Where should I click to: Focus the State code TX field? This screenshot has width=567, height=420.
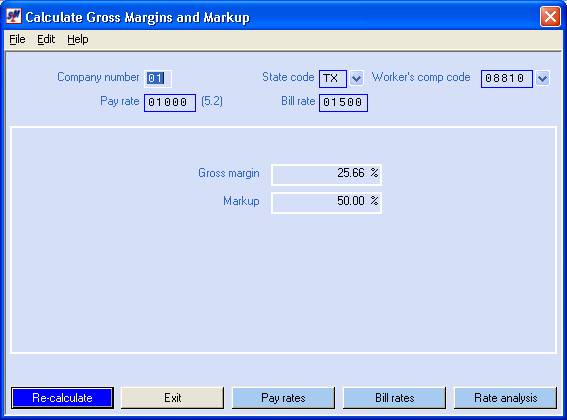333,79
